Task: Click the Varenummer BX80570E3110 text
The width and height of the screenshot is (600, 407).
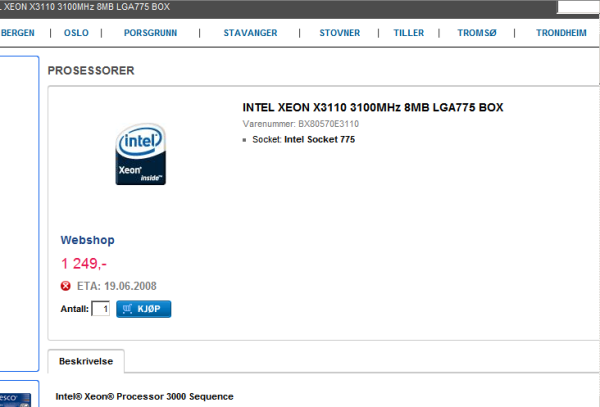Action: (x=300, y=124)
